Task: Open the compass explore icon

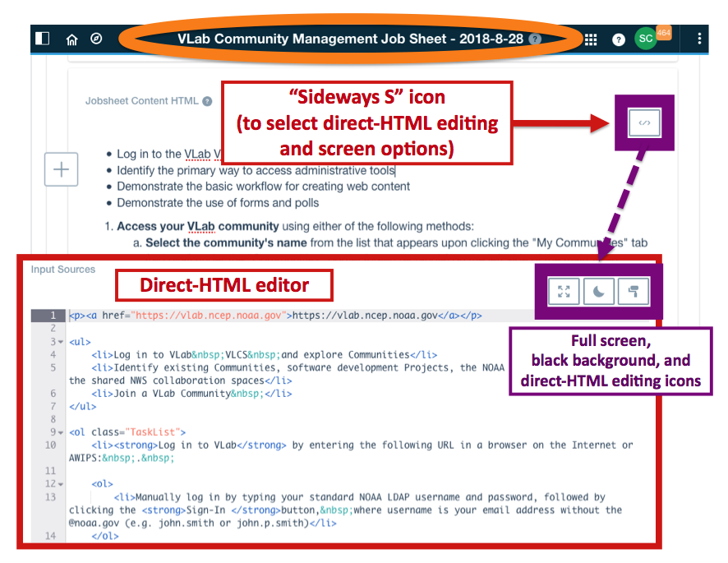Action: [96, 39]
